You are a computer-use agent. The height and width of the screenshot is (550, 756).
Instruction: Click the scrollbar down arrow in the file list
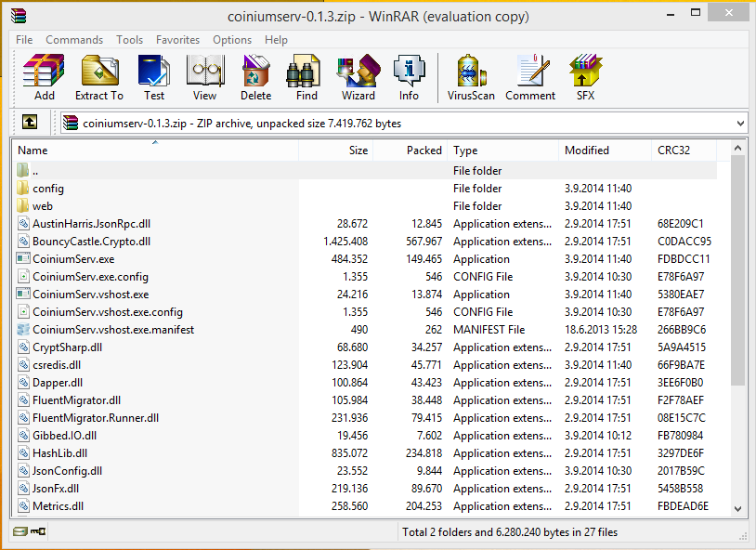(x=737, y=508)
